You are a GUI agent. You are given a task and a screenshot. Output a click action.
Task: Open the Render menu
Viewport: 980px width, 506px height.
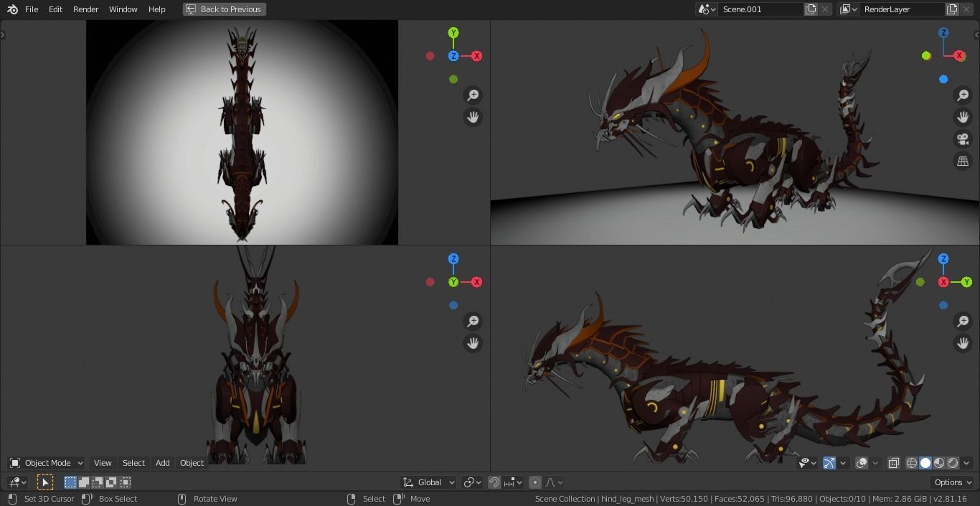[x=85, y=9]
